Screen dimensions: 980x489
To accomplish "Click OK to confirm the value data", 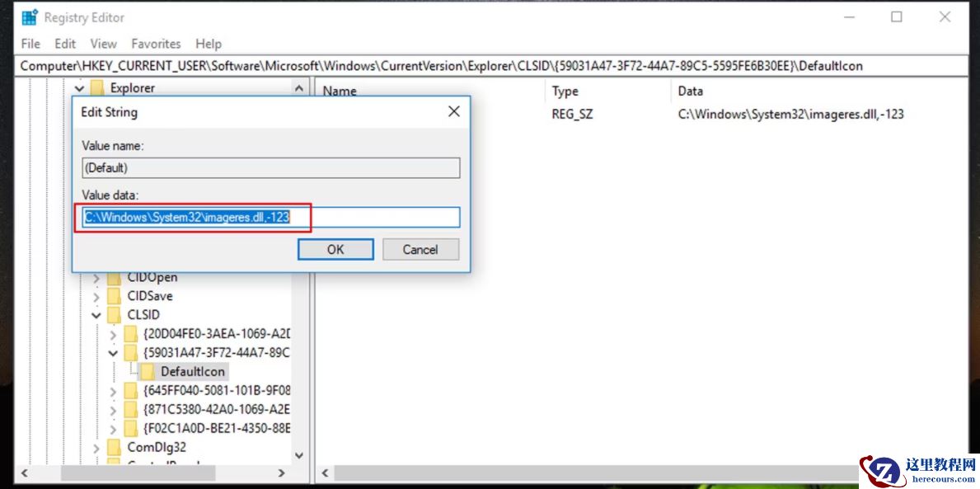I will click(x=335, y=249).
